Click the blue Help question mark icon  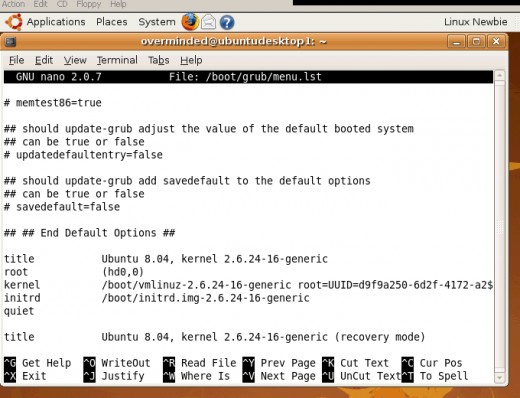click(x=227, y=22)
